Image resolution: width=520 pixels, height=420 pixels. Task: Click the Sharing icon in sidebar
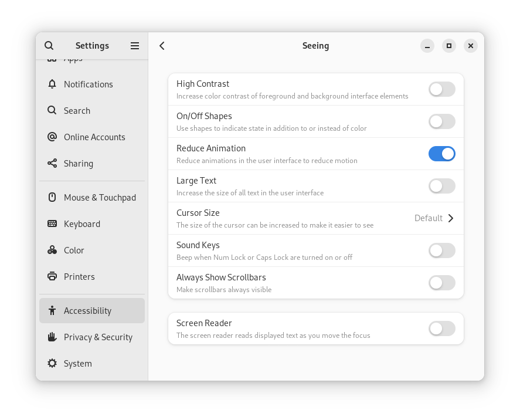52,163
